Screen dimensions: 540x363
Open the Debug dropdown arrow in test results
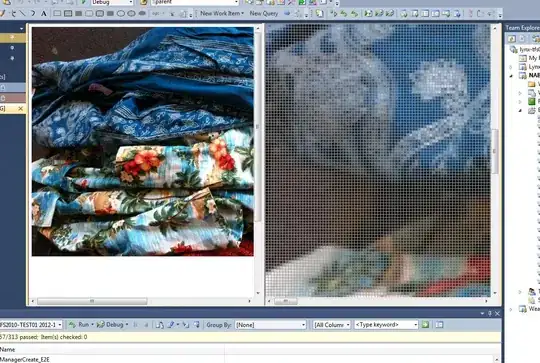pos(127,324)
